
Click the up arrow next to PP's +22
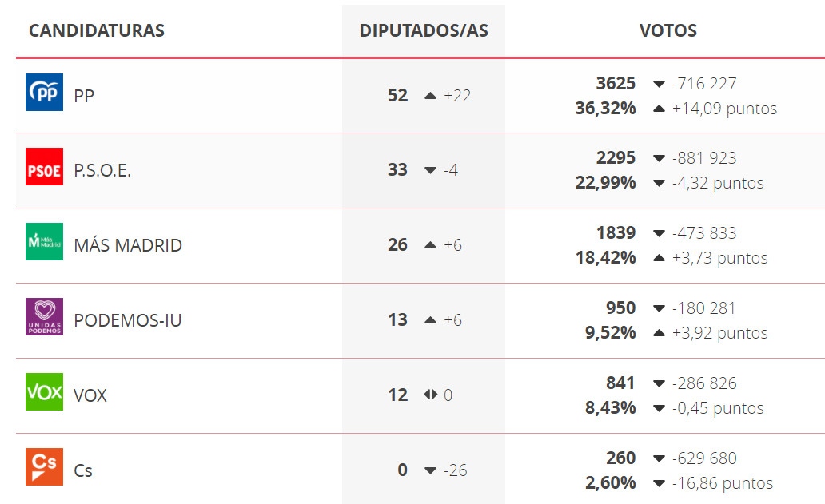pyautogui.click(x=430, y=96)
